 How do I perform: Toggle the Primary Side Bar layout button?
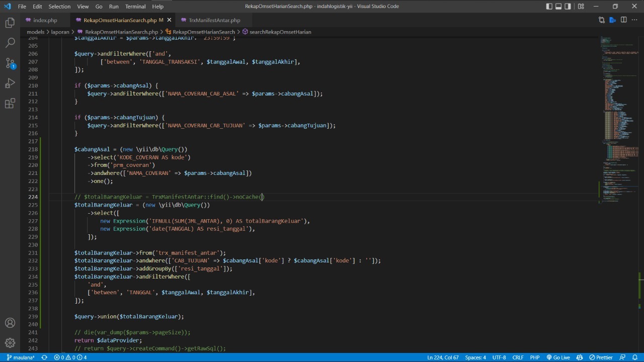(549, 7)
